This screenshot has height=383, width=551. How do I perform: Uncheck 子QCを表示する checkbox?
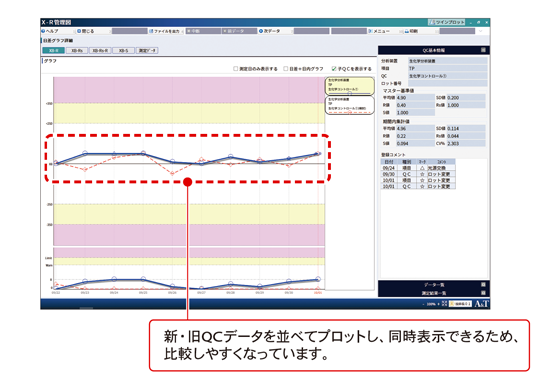tap(334, 69)
